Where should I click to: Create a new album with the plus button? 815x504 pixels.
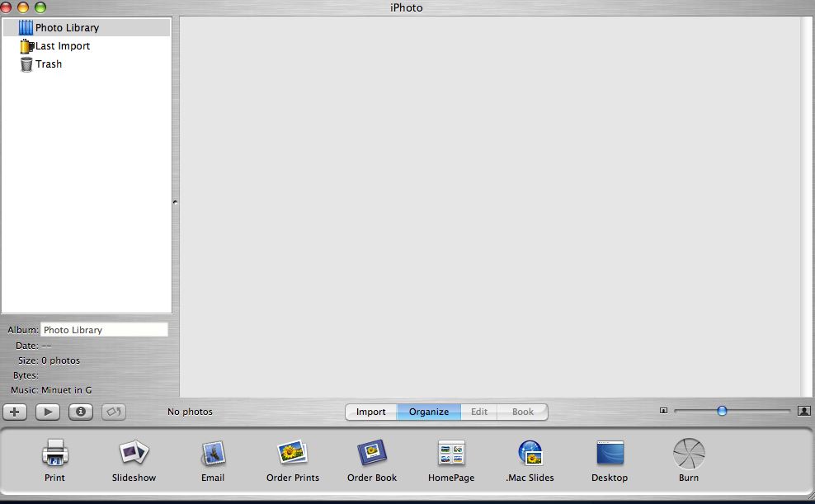[15, 412]
